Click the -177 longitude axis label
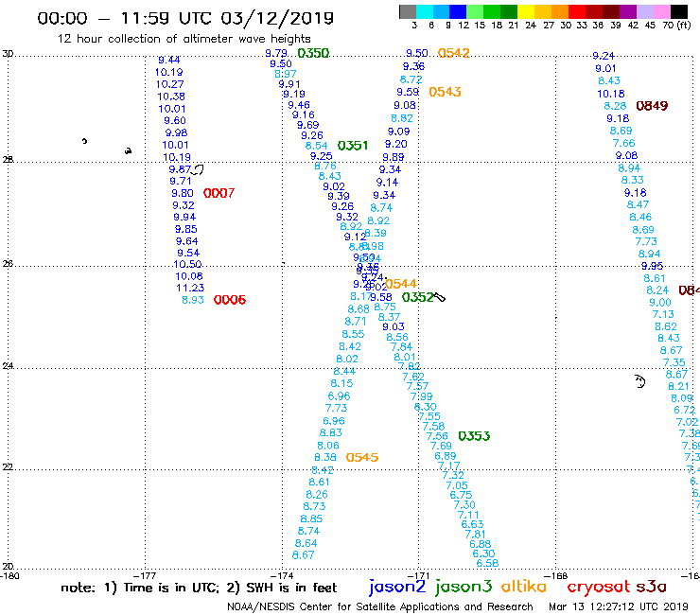This screenshot has height=615, width=700. pyautogui.click(x=145, y=576)
